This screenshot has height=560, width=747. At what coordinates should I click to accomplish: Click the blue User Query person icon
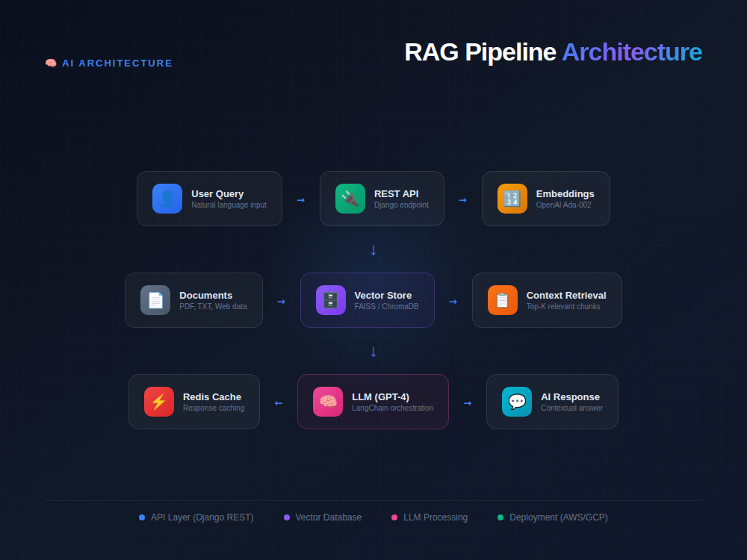[167, 199]
